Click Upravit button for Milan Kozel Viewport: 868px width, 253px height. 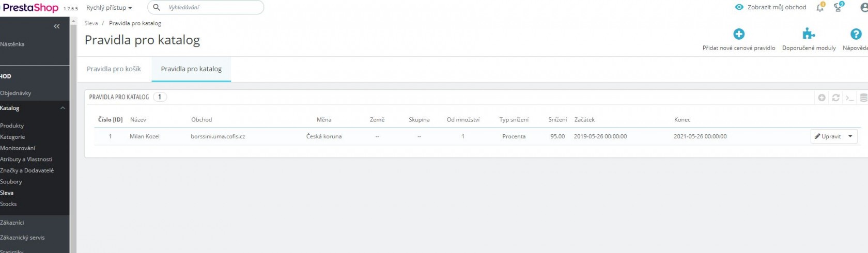tap(828, 136)
